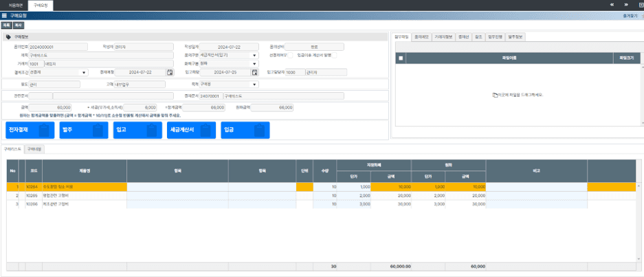Screen dimensions: 644x277
Task: Click the 세금계산서 clipboard button
Action: coord(191,130)
